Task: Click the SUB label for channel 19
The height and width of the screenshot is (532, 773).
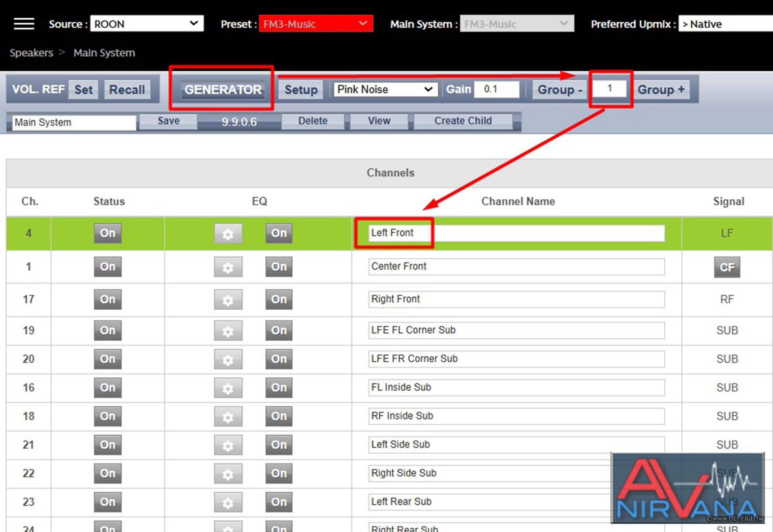Action: coord(727,330)
